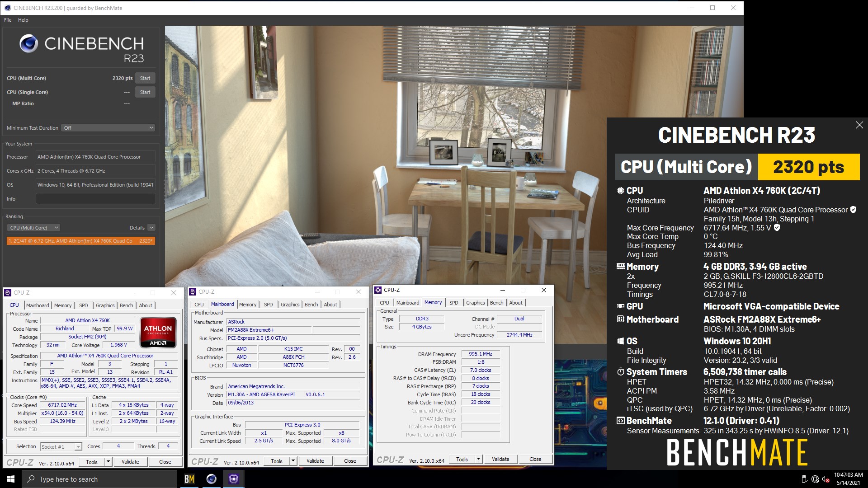Screen dimensions: 868x488
Task: Click Tools button in CPU-Z CPU window
Action: (92, 462)
